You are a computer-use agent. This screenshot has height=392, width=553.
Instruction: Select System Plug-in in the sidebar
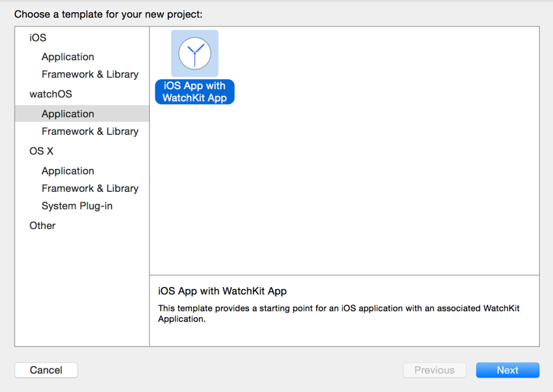pos(77,206)
